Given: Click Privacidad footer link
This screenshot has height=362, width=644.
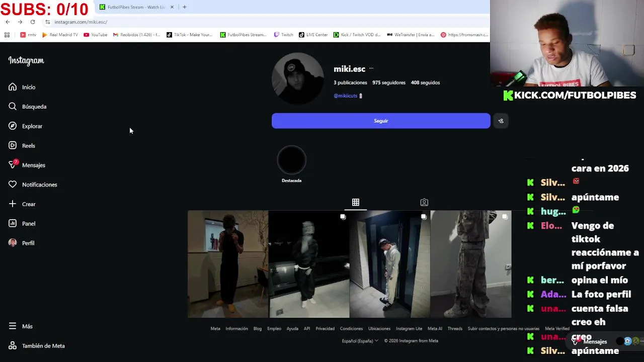Looking at the screenshot, I should pos(325,329).
